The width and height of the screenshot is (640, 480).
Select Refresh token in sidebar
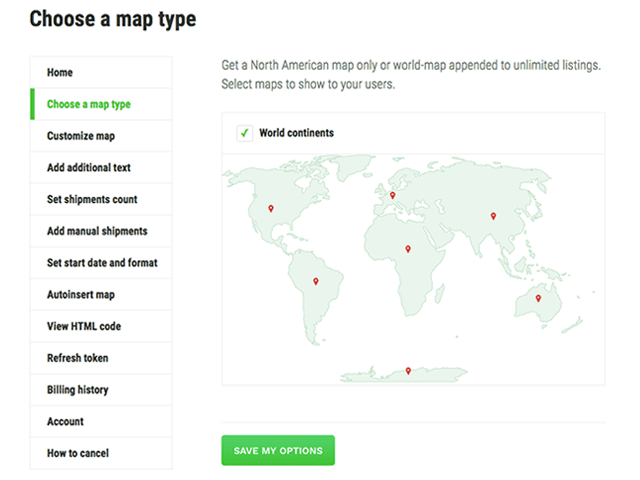77,358
